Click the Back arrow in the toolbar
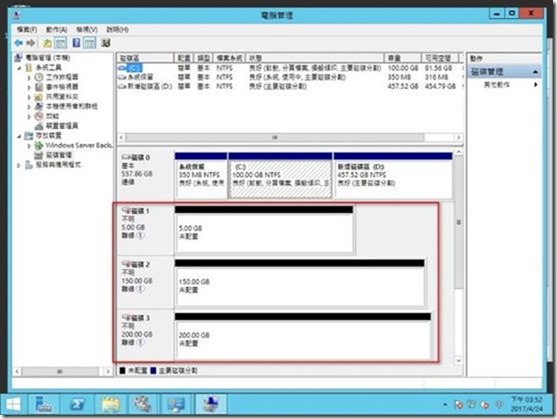 click(x=18, y=43)
